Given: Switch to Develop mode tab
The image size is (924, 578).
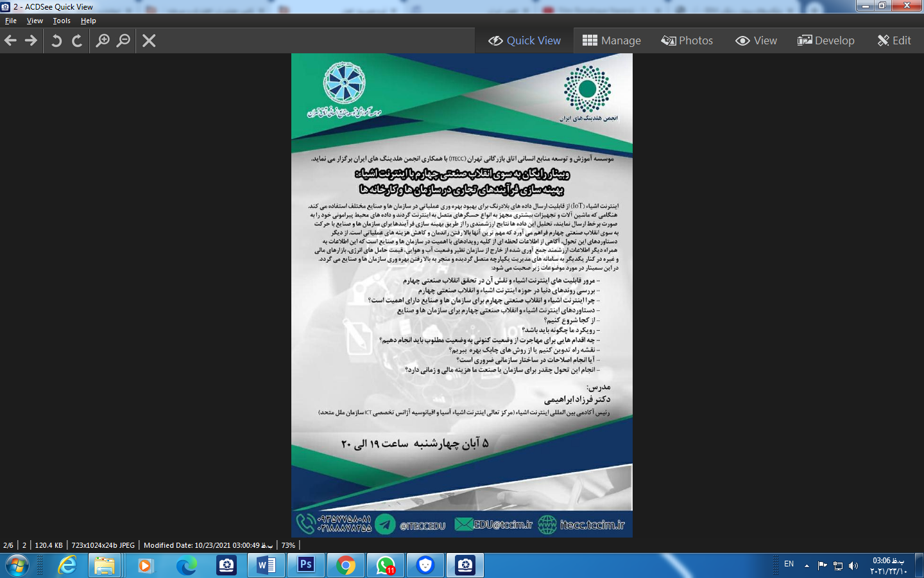Looking at the screenshot, I should [826, 40].
